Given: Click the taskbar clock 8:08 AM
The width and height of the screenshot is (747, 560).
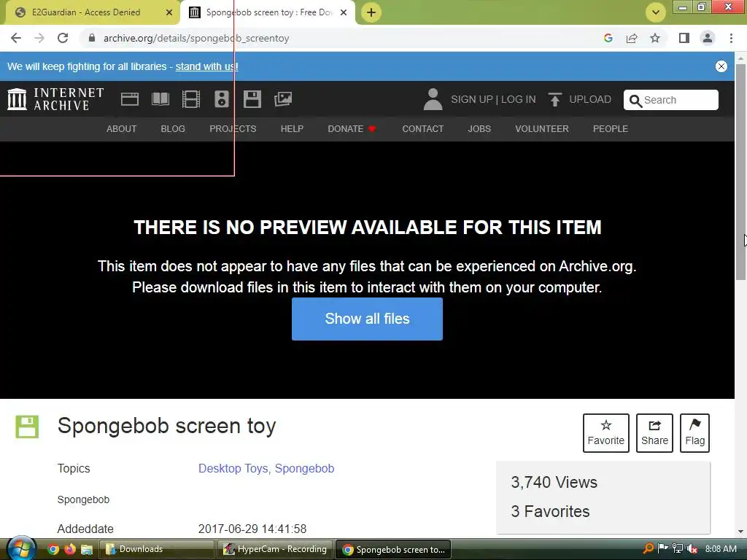Looking at the screenshot, I should (x=721, y=548).
